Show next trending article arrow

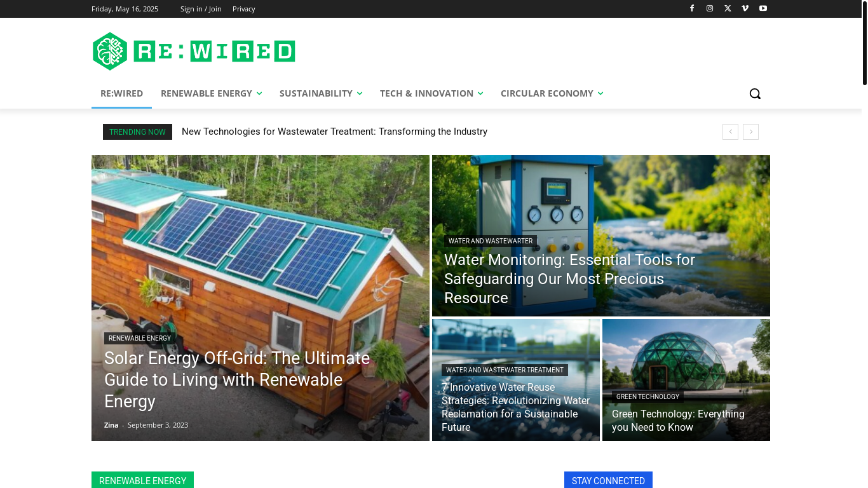point(750,132)
